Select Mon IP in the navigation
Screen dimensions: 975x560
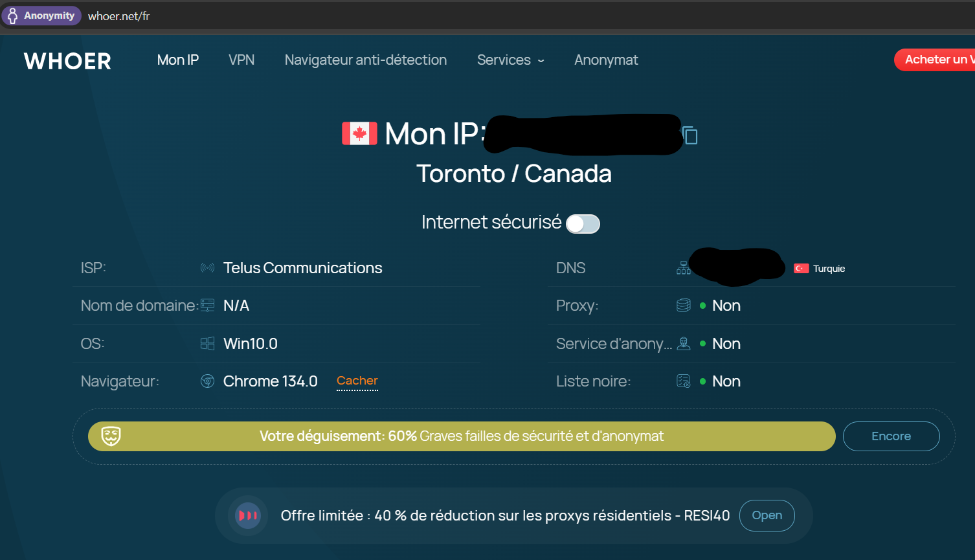tap(177, 60)
